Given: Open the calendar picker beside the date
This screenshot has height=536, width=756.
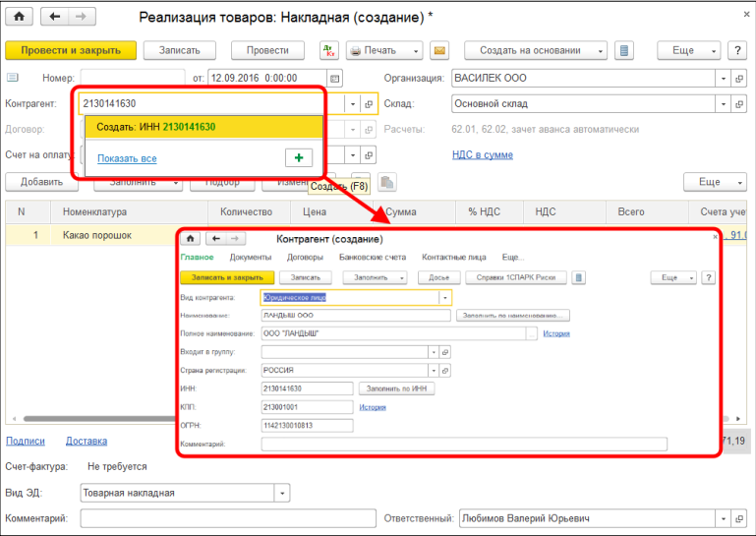Looking at the screenshot, I should click(x=335, y=79).
